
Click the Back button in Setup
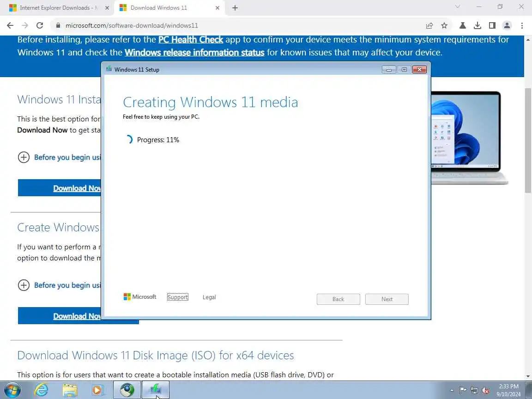point(338,299)
